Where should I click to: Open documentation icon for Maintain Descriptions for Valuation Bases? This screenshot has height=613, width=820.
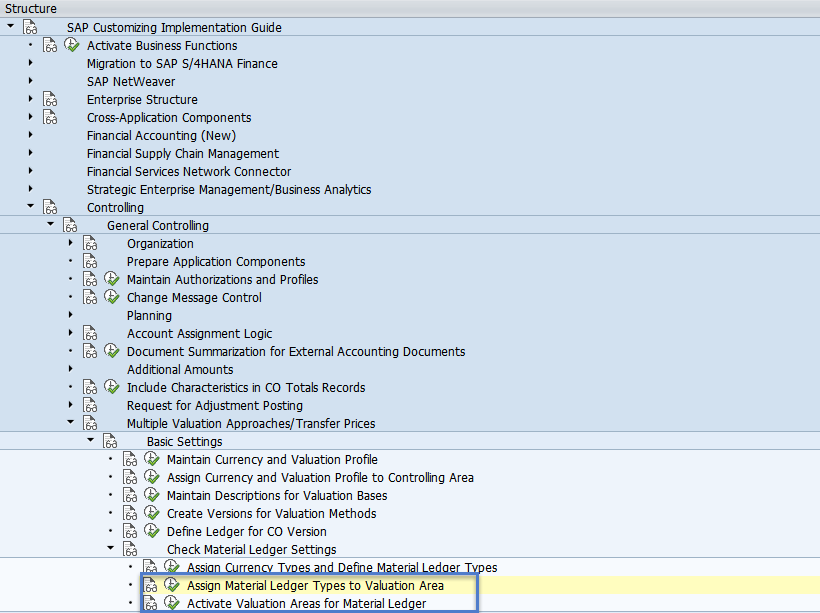tap(130, 495)
